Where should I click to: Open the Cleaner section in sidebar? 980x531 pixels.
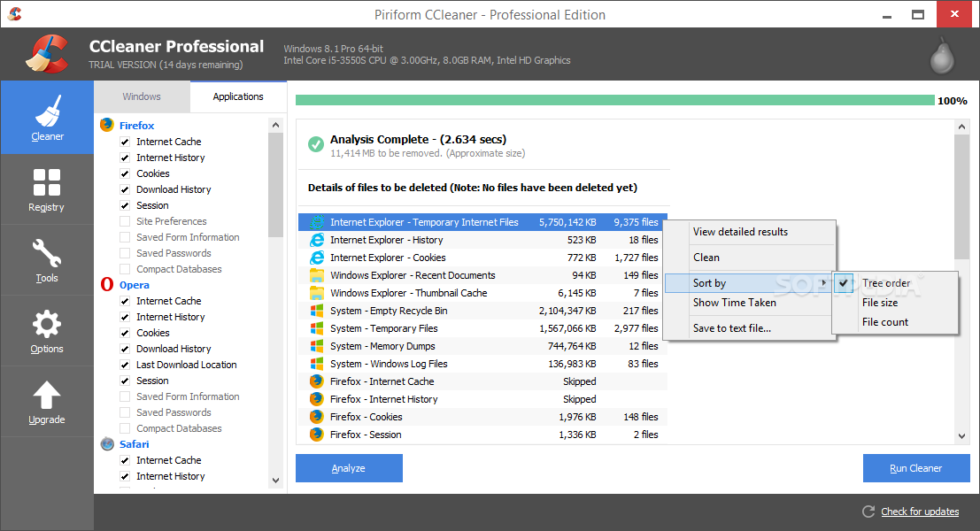point(47,118)
